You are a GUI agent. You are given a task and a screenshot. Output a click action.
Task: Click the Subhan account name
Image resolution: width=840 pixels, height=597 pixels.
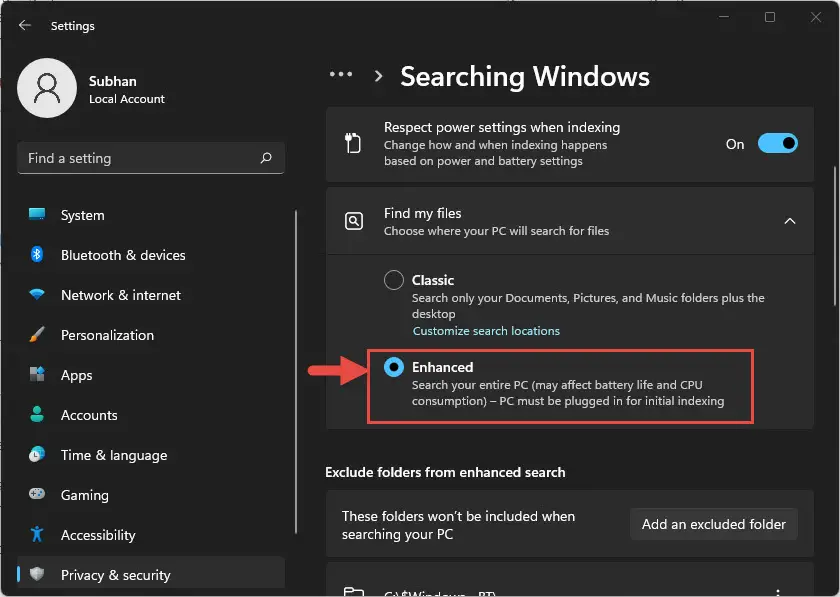click(112, 81)
